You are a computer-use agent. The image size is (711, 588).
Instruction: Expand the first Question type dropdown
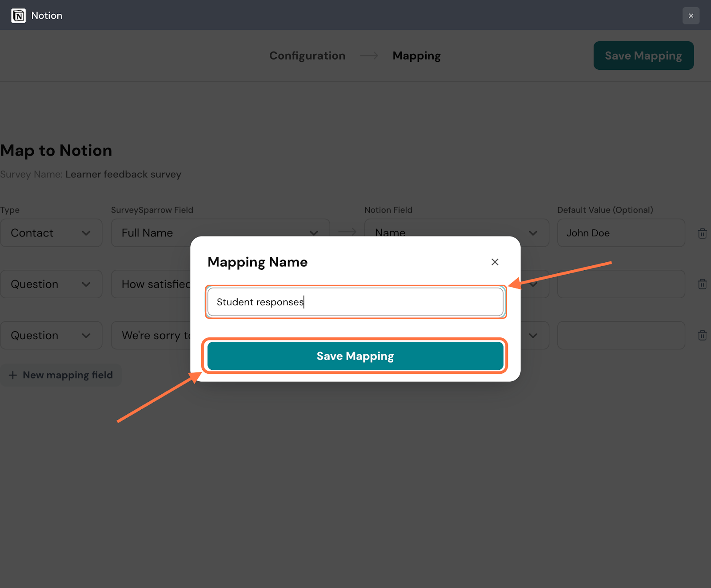pos(51,284)
